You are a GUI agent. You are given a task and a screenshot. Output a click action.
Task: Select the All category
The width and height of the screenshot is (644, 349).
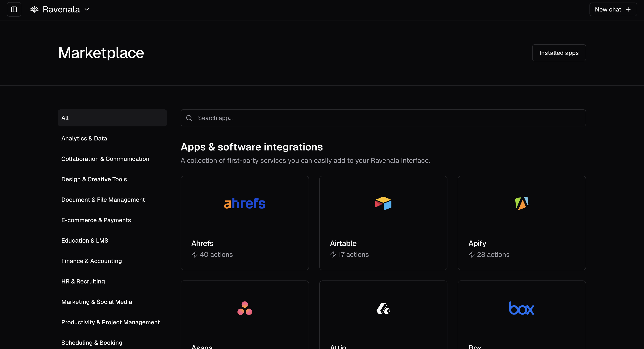[112, 118]
